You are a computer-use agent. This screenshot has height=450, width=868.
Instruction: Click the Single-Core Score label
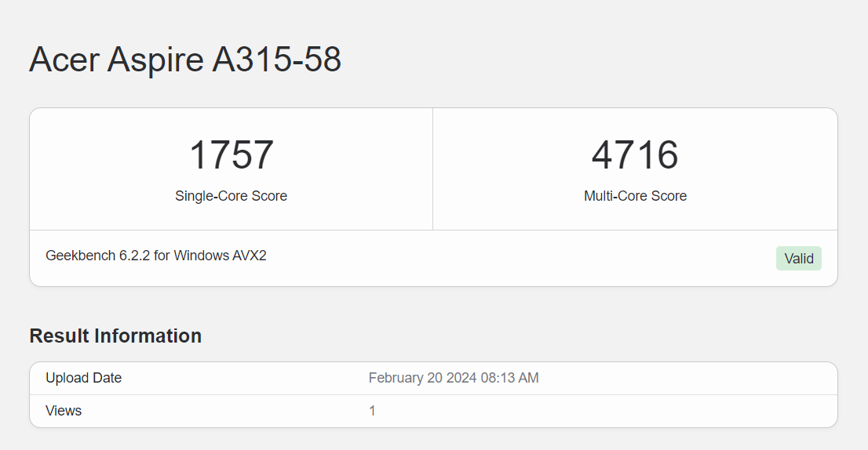coord(232,196)
